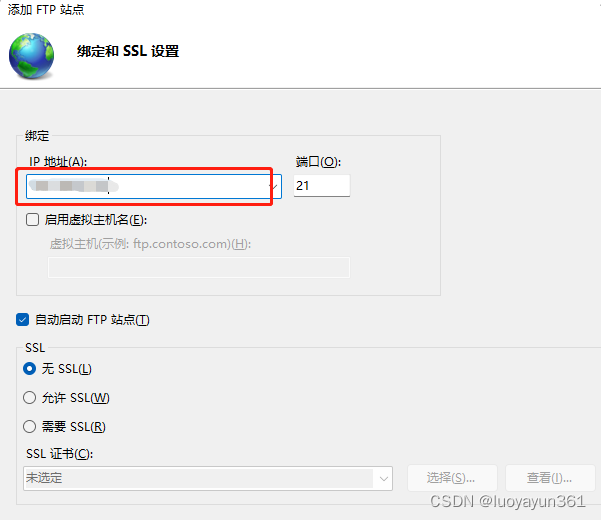Select the 无 SSL radio button
The width and height of the screenshot is (601, 520).
tap(30, 369)
